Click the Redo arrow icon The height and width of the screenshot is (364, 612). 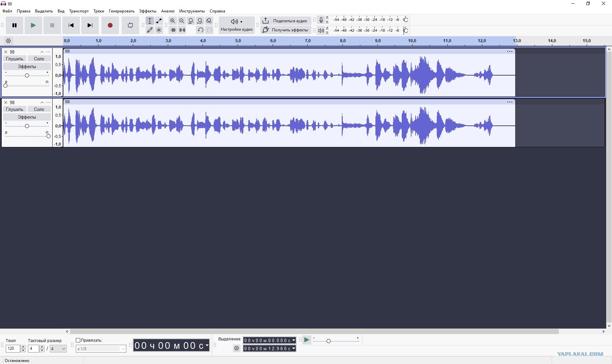(209, 30)
